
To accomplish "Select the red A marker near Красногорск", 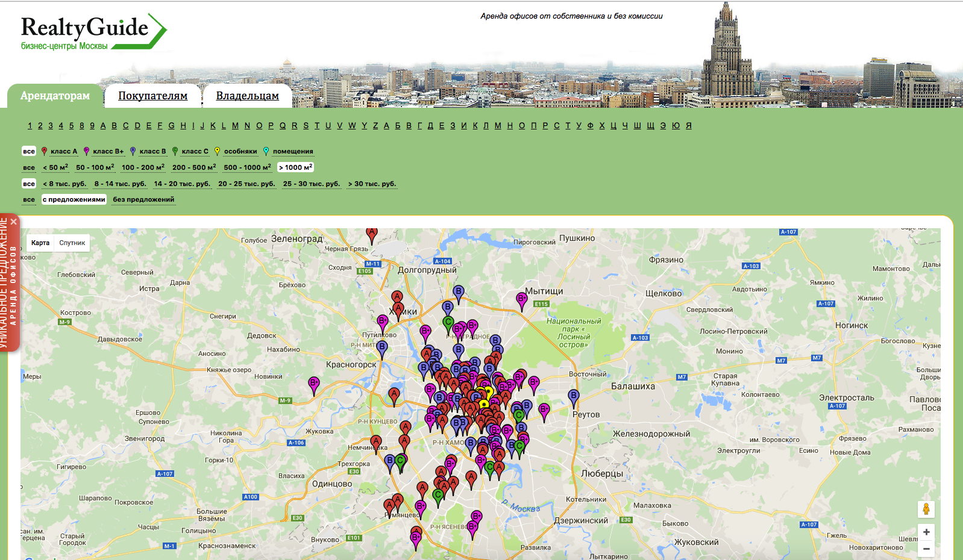I will click(x=394, y=396).
